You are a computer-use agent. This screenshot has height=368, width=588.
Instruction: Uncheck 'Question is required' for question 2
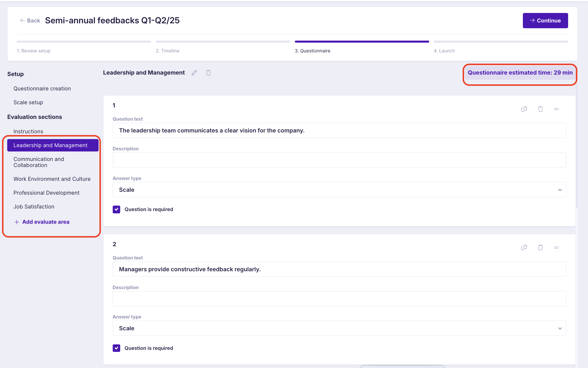pyautogui.click(x=116, y=348)
